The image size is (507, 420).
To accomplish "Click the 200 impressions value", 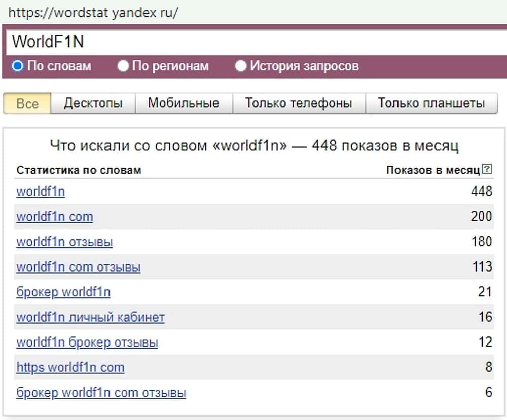I will tap(482, 216).
